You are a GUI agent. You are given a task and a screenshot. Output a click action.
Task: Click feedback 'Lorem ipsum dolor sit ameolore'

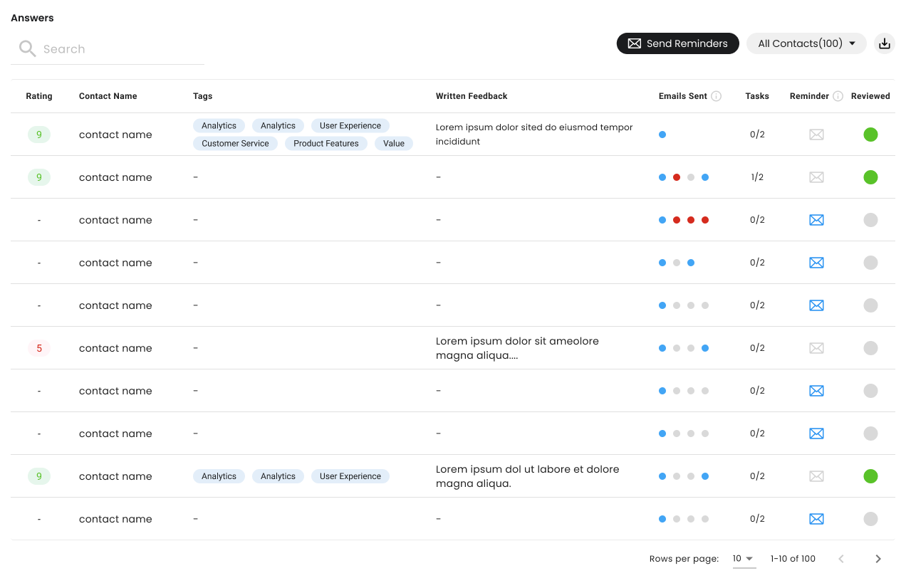[517, 348]
